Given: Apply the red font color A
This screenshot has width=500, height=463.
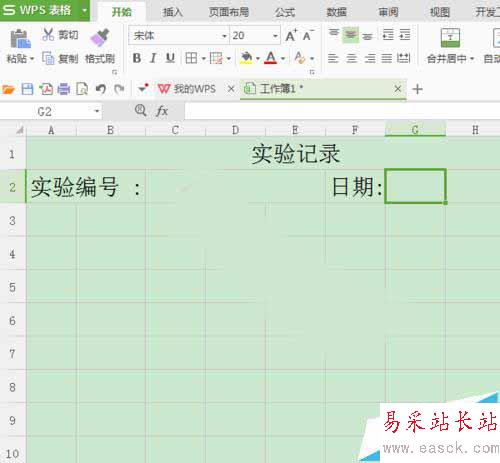Looking at the screenshot, I should [x=271, y=58].
